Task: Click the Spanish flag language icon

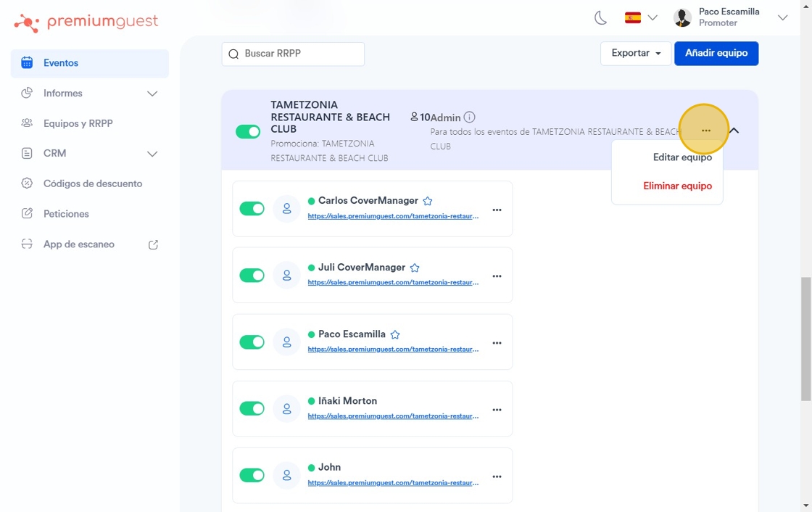Action: coord(633,17)
